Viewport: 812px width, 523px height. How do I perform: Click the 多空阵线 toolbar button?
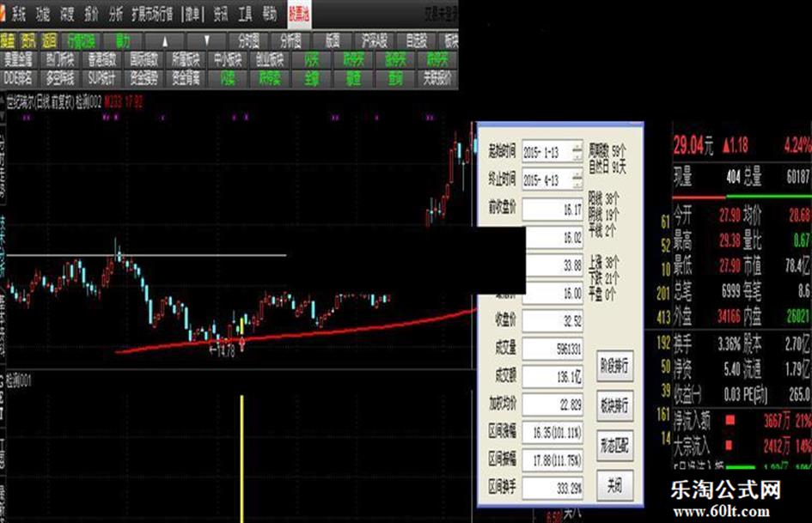tap(60, 78)
